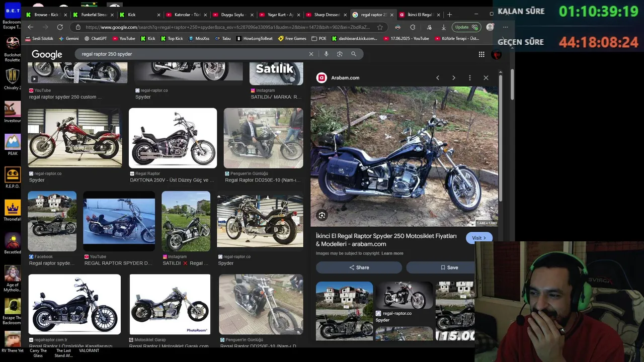The height and width of the screenshot is (362, 644).
Task: Open Free Games bookmark
Action: pyautogui.click(x=292, y=39)
